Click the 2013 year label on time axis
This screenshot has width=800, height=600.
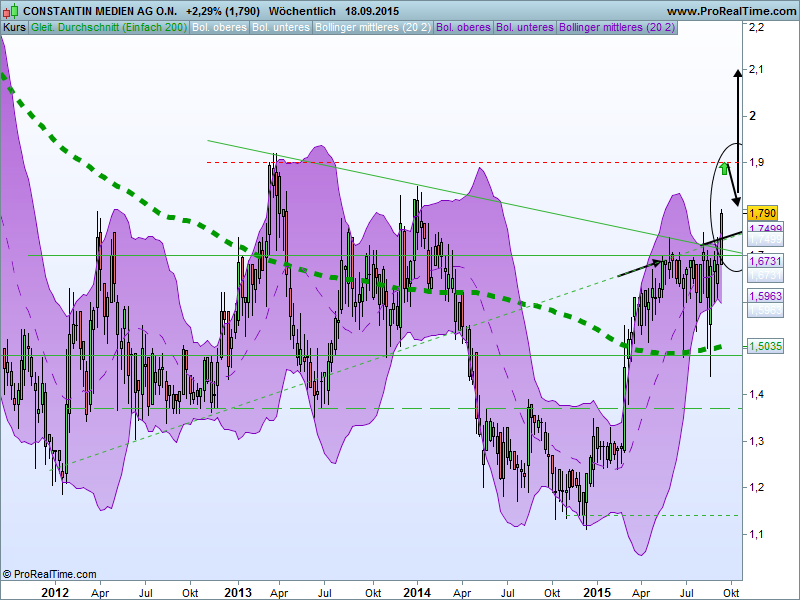click(x=237, y=592)
